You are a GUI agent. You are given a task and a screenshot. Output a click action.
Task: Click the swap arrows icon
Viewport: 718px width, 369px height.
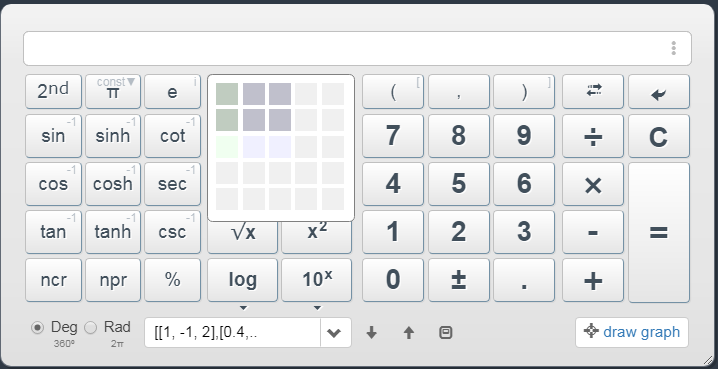coord(593,92)
